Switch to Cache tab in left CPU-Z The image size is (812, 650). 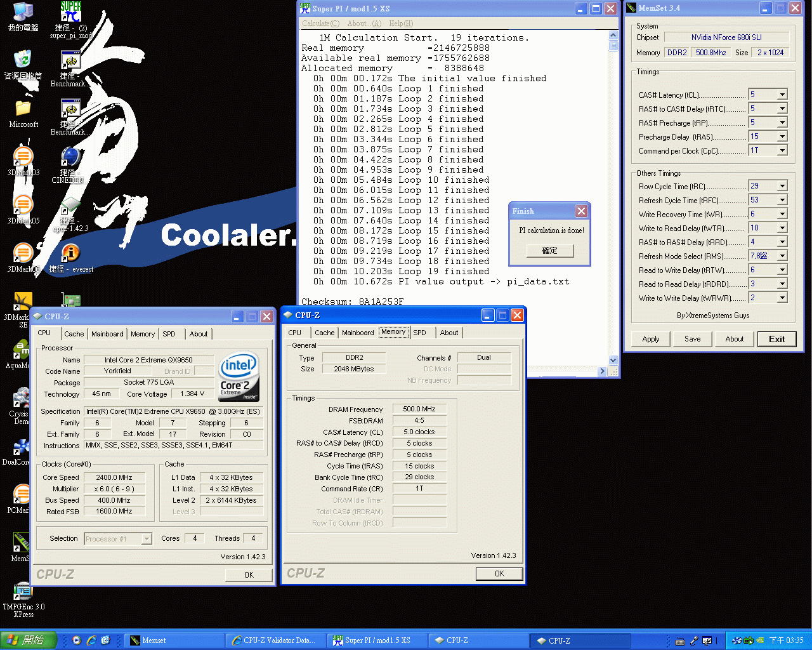[74, 334]
